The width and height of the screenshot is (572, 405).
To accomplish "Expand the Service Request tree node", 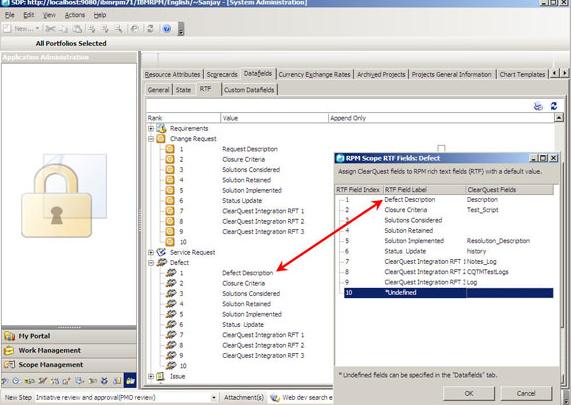I will pyautogui.click(x=151, y=252).
